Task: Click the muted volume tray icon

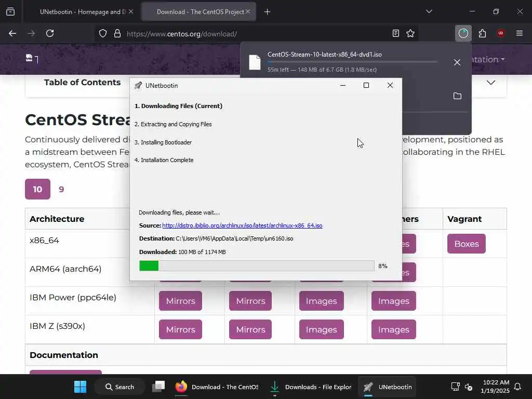Action: pos(469,387)
